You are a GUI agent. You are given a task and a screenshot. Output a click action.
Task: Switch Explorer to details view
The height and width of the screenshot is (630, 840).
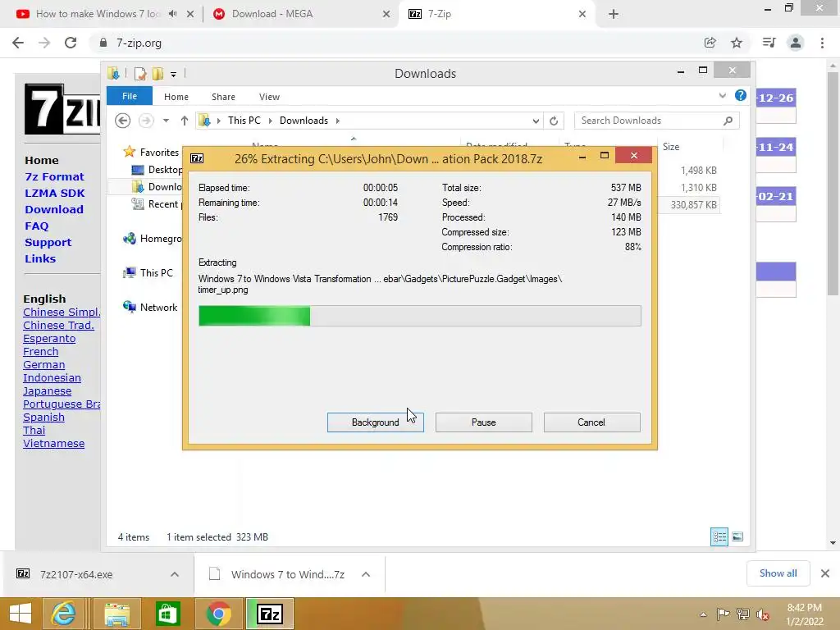(719, 536)
